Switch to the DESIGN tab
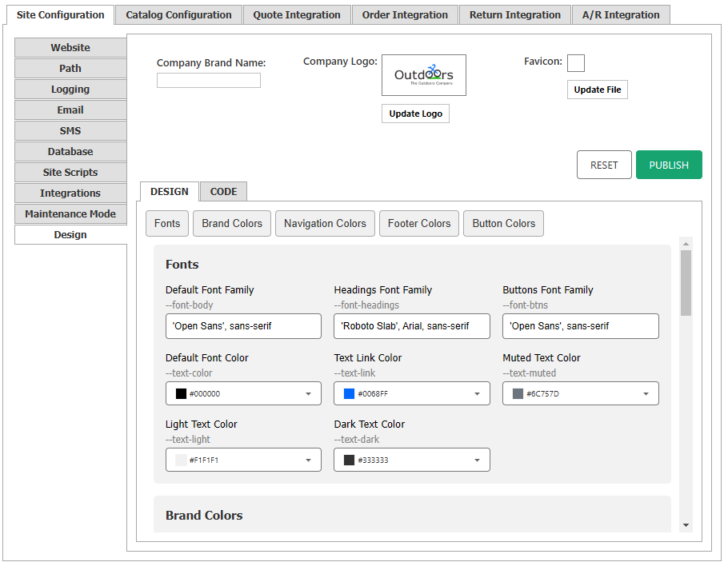728x570 pixels. [170, 192]
